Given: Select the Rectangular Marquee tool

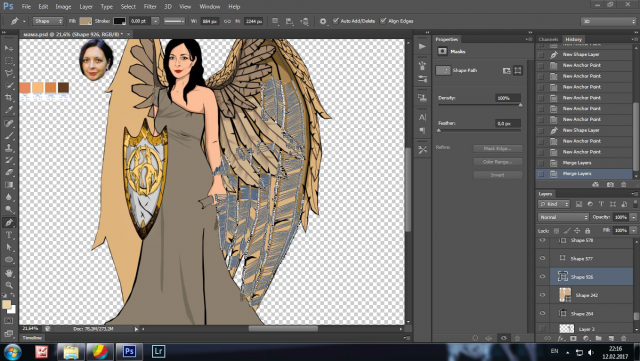Looking at the screenshot, I should coord(9,61).
